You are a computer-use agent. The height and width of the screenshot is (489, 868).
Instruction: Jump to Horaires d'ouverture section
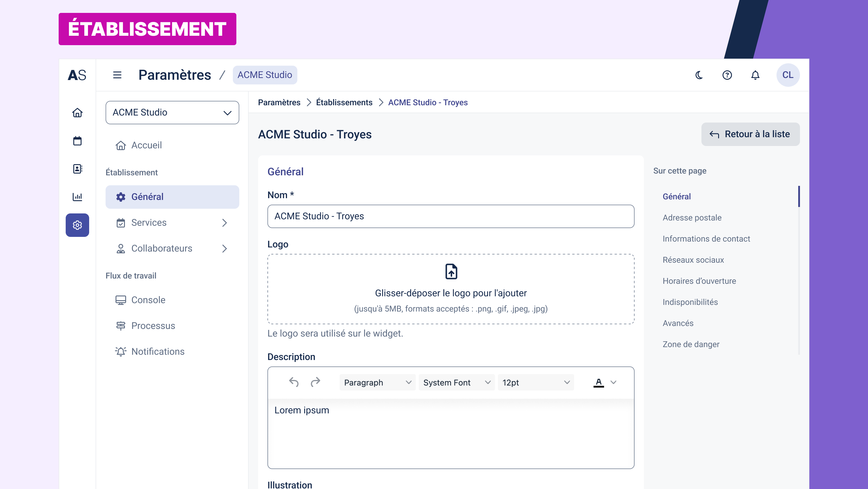(x=699, y=281)
